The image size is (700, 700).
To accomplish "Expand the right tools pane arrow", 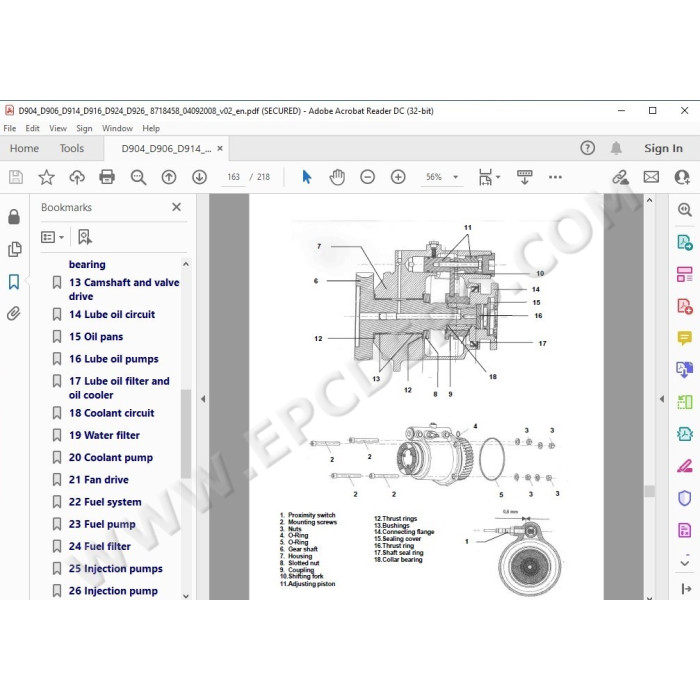I will (662, 399).
